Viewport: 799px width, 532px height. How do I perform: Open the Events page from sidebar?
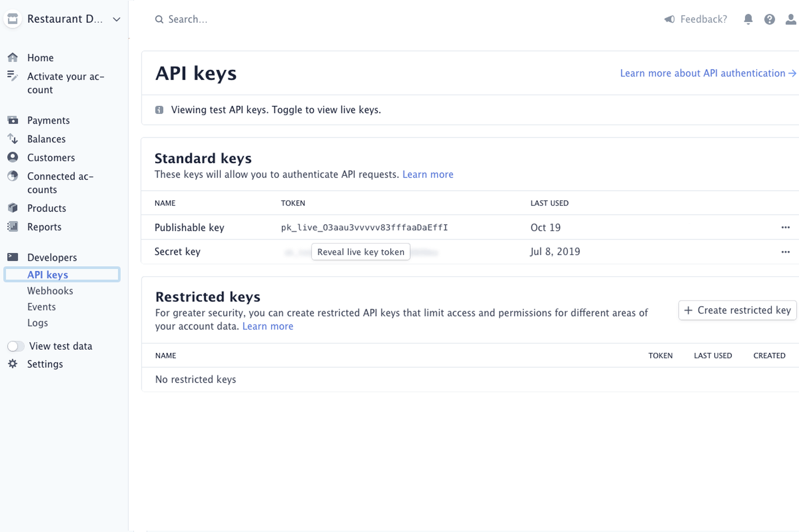41,307
